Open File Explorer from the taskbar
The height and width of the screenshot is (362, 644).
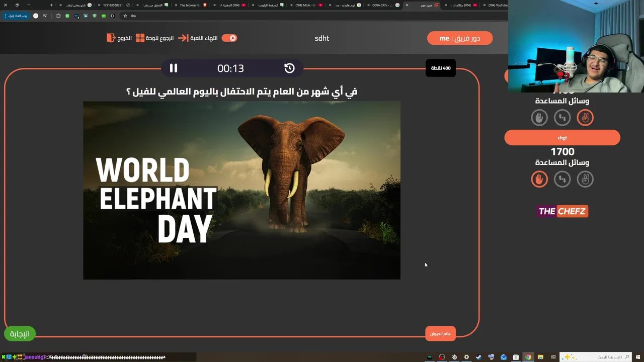(540, 357)
